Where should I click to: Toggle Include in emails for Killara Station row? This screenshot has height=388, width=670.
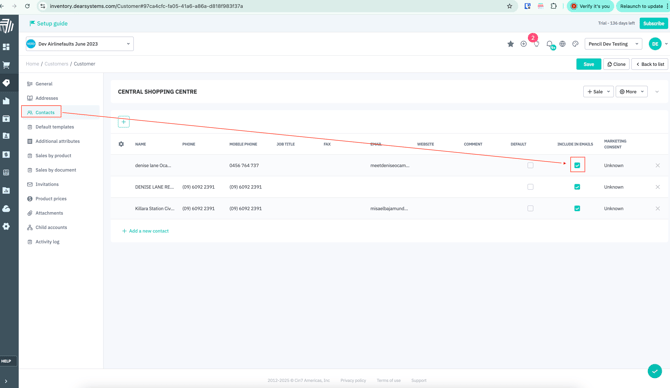click(577, 209)
